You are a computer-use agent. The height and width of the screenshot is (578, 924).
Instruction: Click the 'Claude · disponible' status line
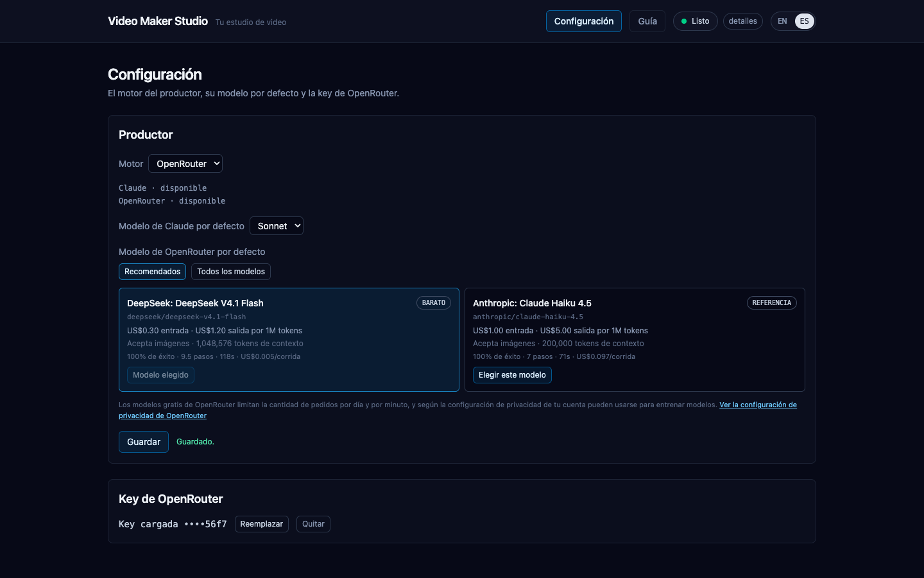point(163,188)
